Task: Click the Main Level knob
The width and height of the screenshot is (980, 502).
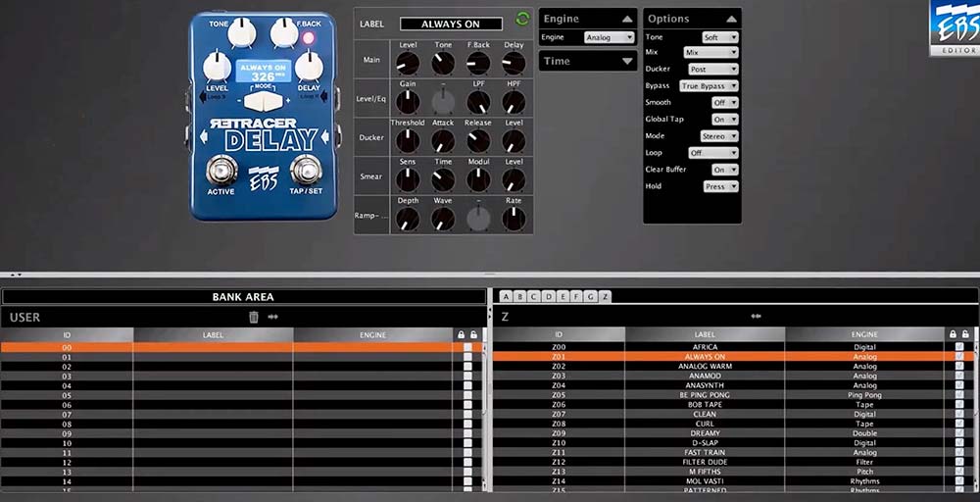Action: 408,63
